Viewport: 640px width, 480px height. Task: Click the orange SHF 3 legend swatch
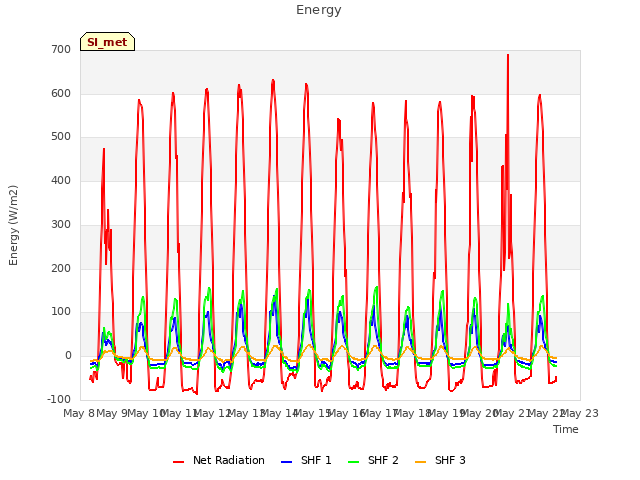point(420,462)
